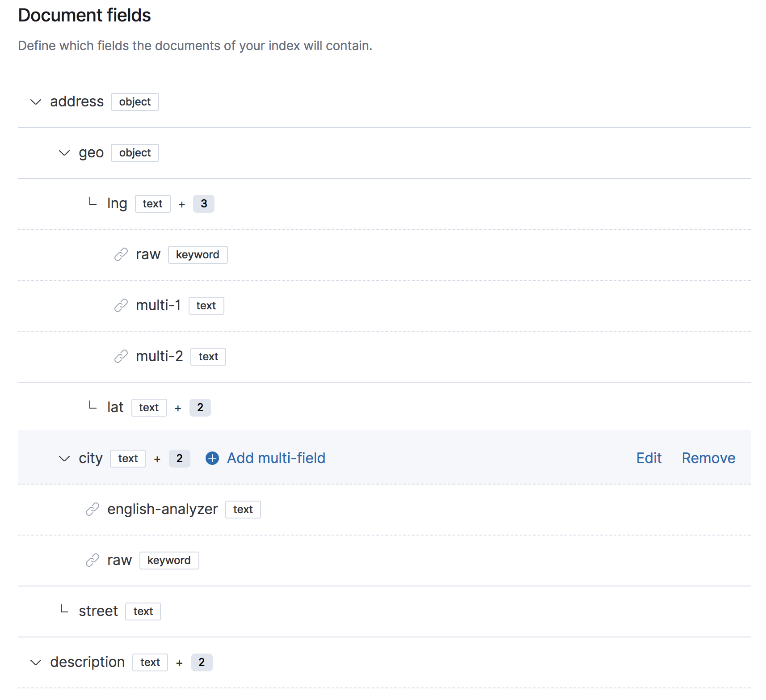Screen dimensions: 766x700
Task: Click the text type badge on multi-2
Action: 208,357
